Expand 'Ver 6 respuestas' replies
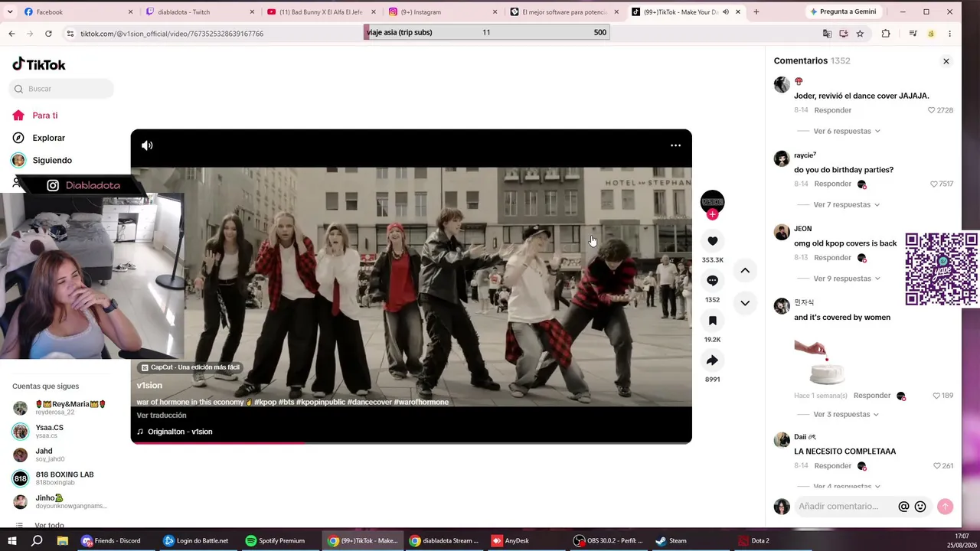This screenshot has height=551, width=980. [847, 132]
